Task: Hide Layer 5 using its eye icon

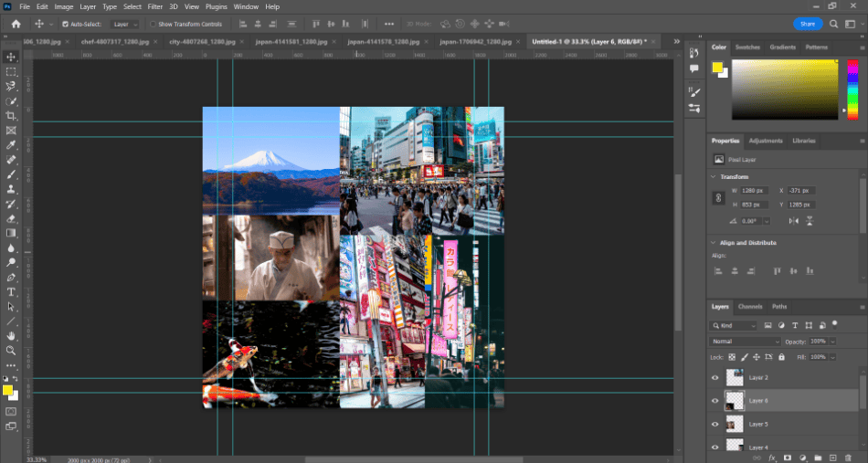Action: [715, 425]
